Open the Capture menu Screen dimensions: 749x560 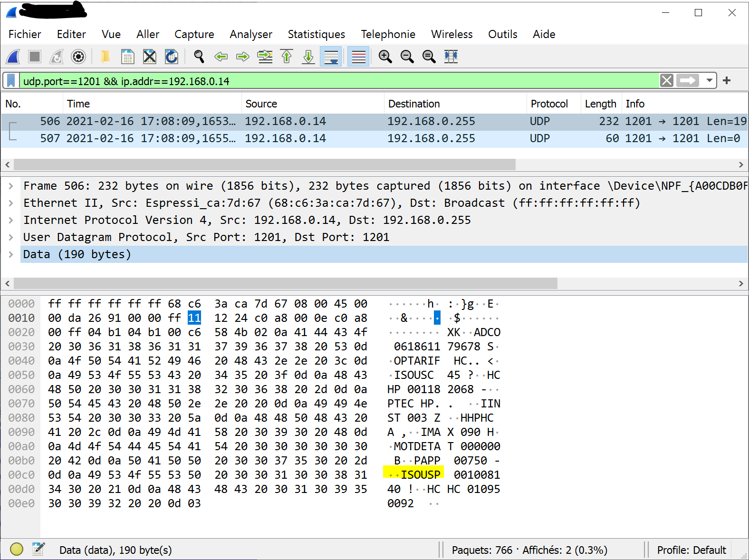click(x=194, y=34)
